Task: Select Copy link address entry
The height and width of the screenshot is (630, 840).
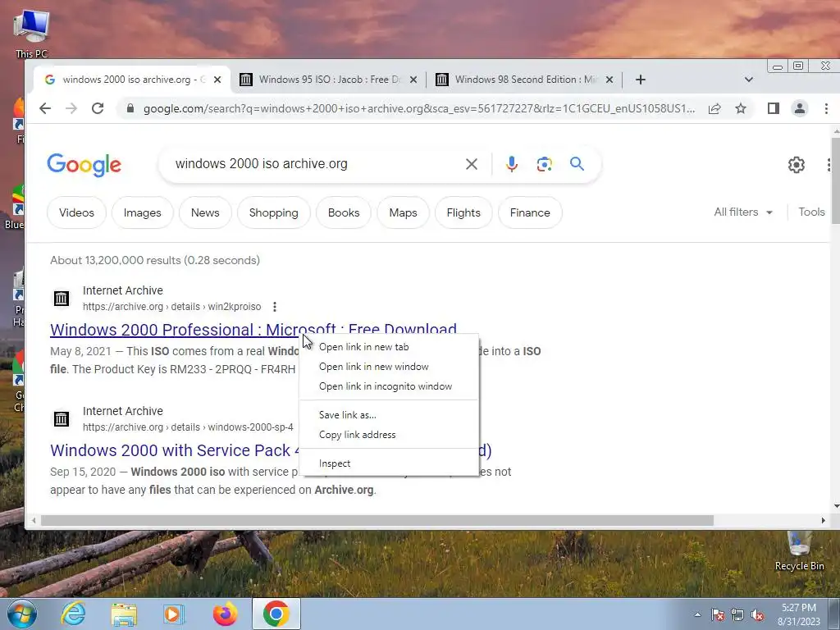Action: tap(389, 435)
